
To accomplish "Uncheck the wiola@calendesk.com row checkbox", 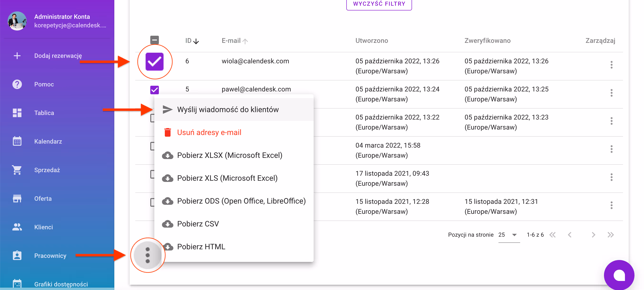I will click(x=155, y=61).
